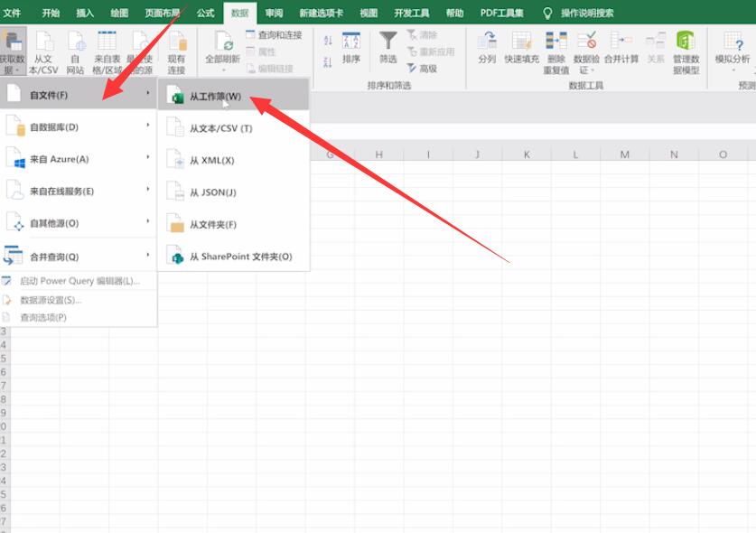This screenshot has width=756, height=533.
Task: Click the From Text/CSV (从文本/CSV) ribbon icon
Action: [43, 51]
